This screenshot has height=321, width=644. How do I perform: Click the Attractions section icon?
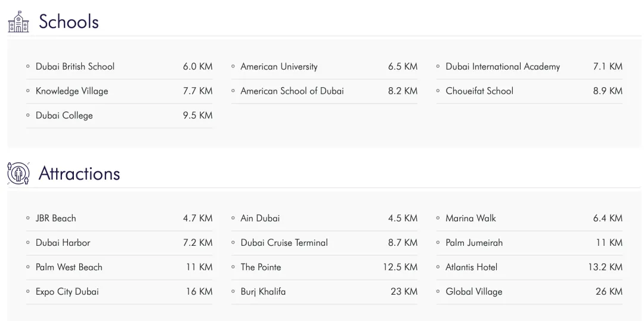[18, 174]
